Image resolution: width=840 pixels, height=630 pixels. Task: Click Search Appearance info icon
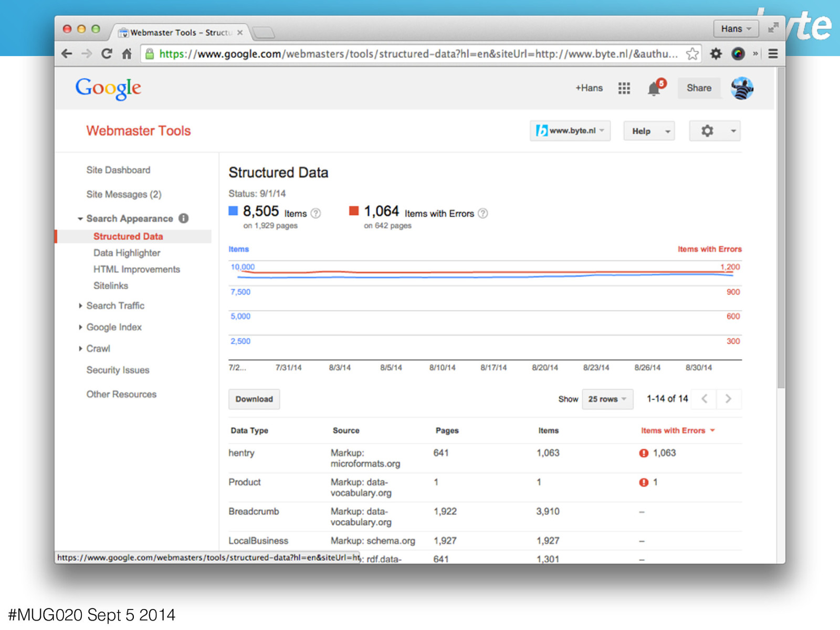183,218
